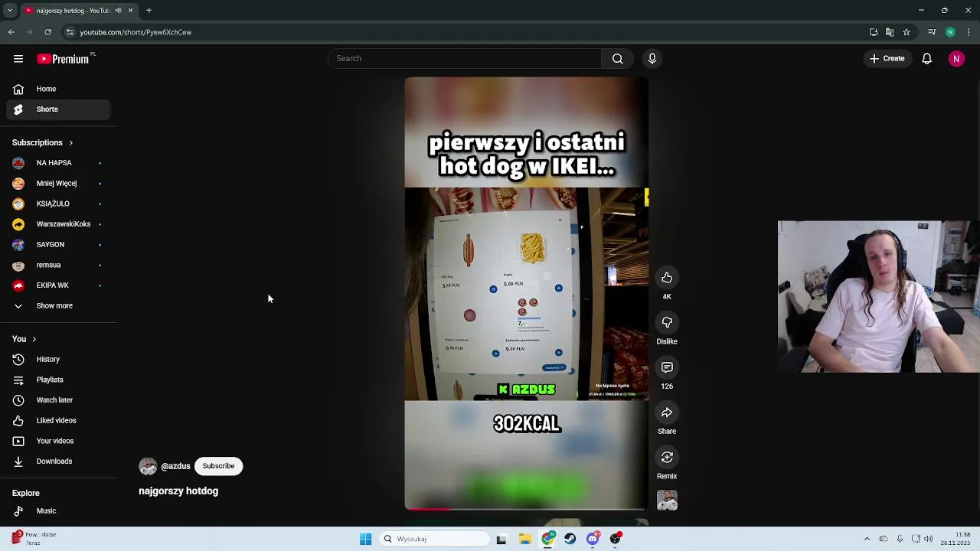Expand the Subscriptions section chevron
Screen dimensions: 980x551
coord(70,143)
